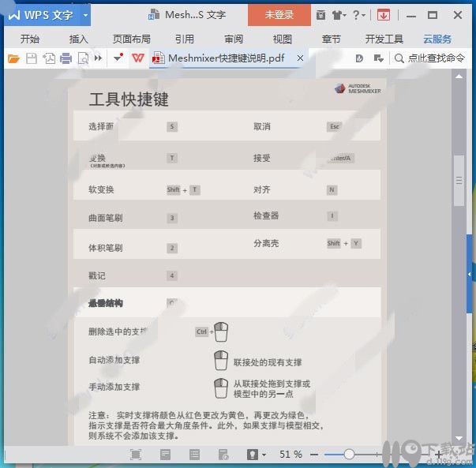476x468 pixels.
Task: Click the save floppy disk icon
Action: 32,58
